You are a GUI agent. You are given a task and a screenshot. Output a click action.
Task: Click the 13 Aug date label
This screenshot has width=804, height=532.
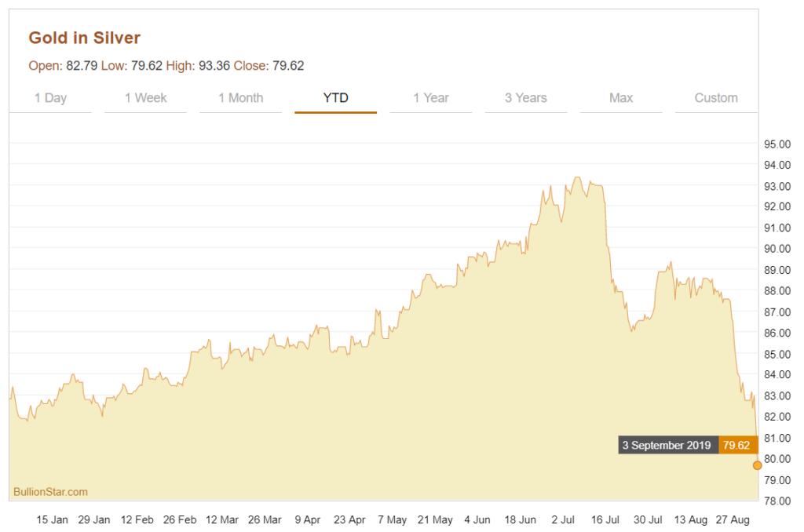[691, 519]
